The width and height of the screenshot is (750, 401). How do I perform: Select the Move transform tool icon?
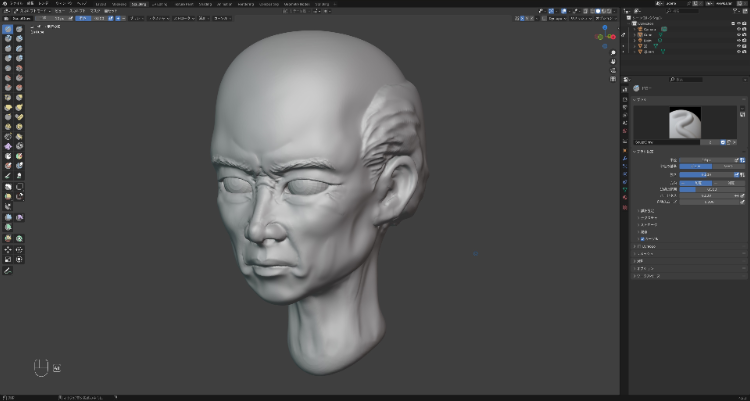[x=8, y=249]
